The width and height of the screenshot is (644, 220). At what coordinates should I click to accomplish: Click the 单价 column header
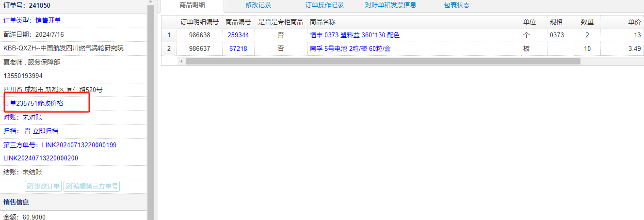(622, 22)
